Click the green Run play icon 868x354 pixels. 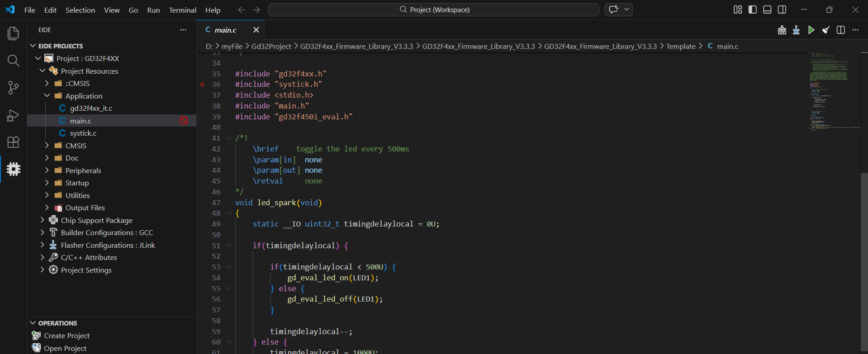click(x=811, y=30)
